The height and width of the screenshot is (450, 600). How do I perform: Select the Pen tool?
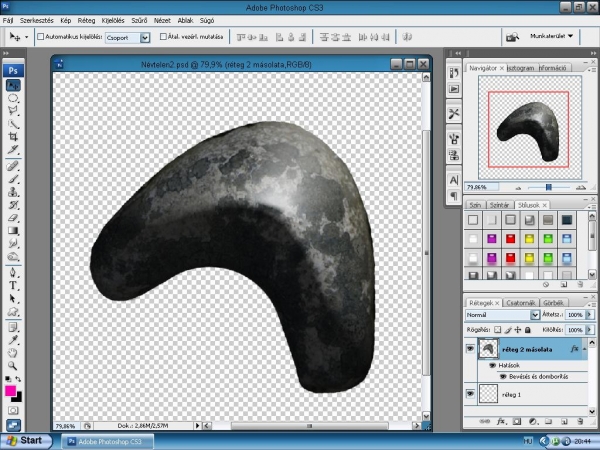(x=13, y=273)
